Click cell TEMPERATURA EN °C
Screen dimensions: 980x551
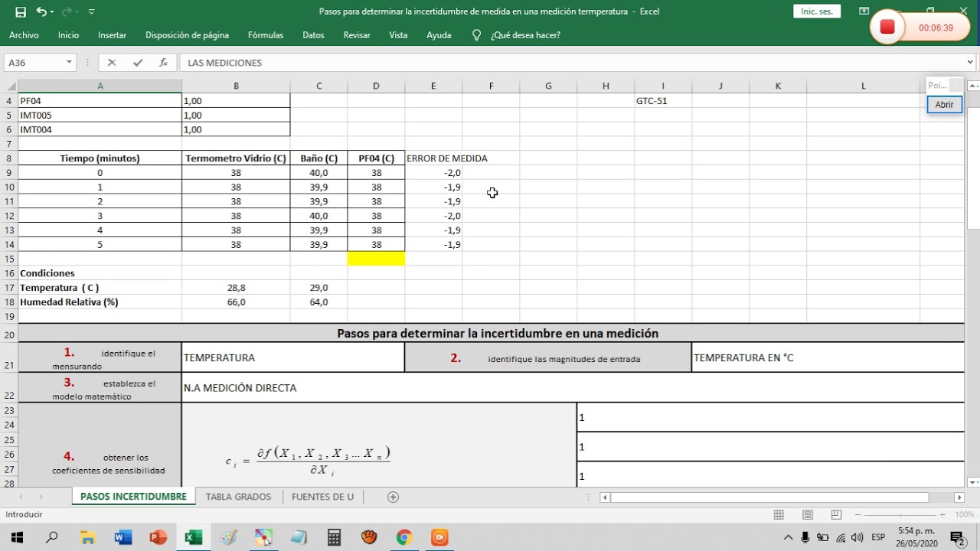click(828, 357)
